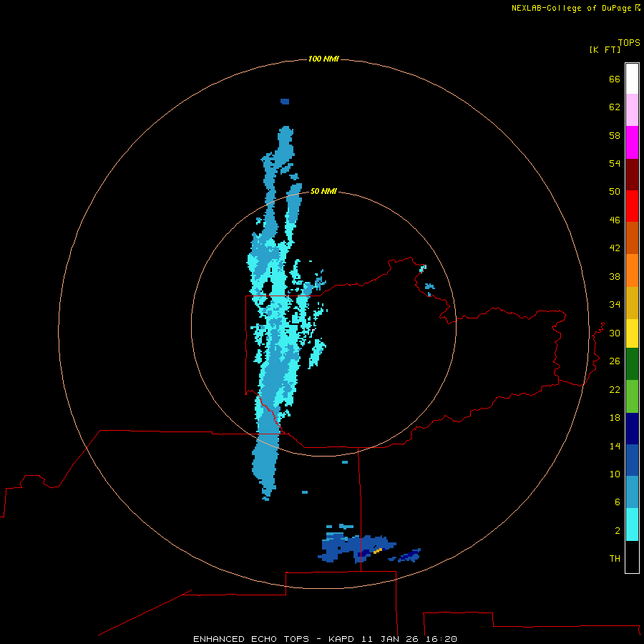Screen dimensions: 644x644
Task: Click the 22 legend value label
Action: click(615, 389)
